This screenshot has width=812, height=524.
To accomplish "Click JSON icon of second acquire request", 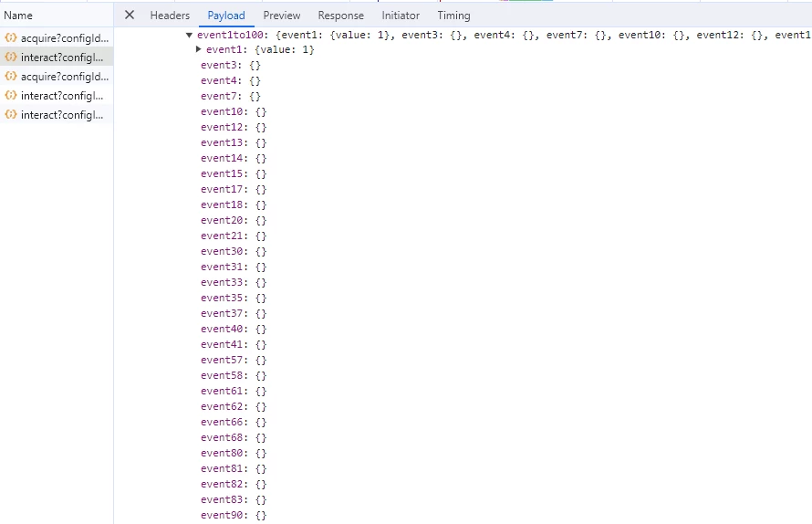I will coord(10,76).
